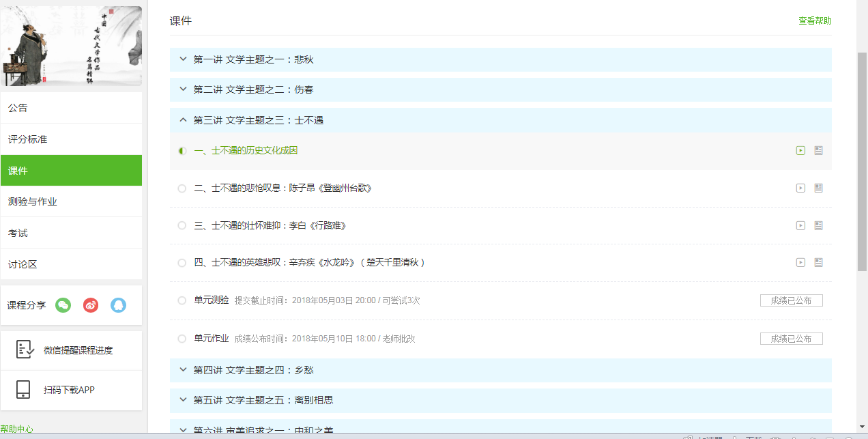Share course via WeChat icon
This screenshot has width=868, height=439.
(x=63, y=305)
